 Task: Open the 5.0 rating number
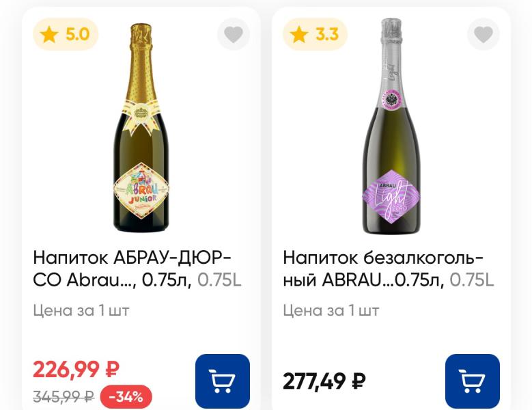[x=77, y=35]
